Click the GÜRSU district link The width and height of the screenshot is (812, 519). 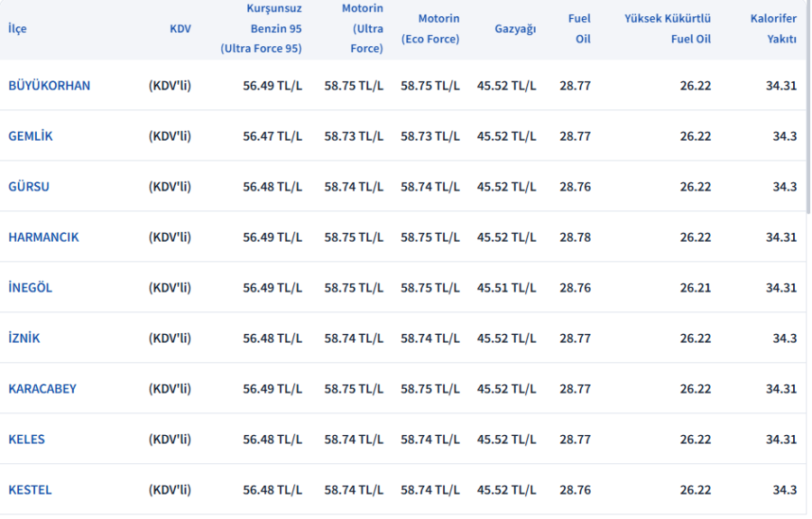click(29, 187)
